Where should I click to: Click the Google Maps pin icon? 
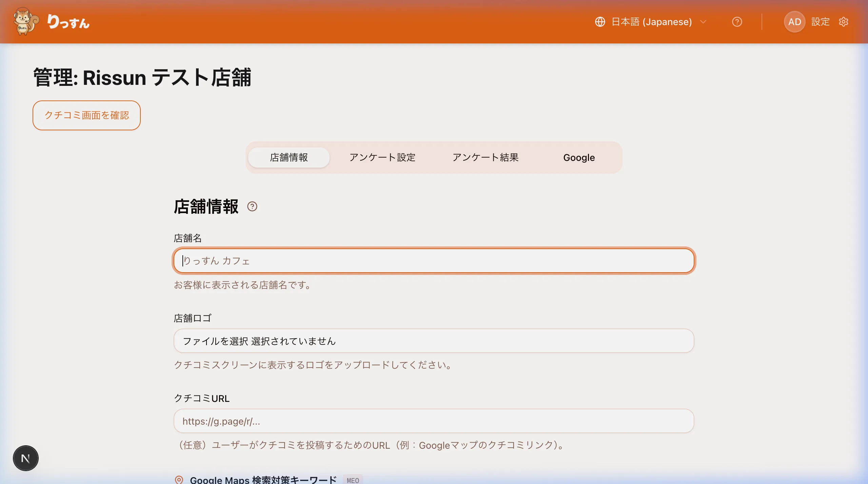click(179, 480)
